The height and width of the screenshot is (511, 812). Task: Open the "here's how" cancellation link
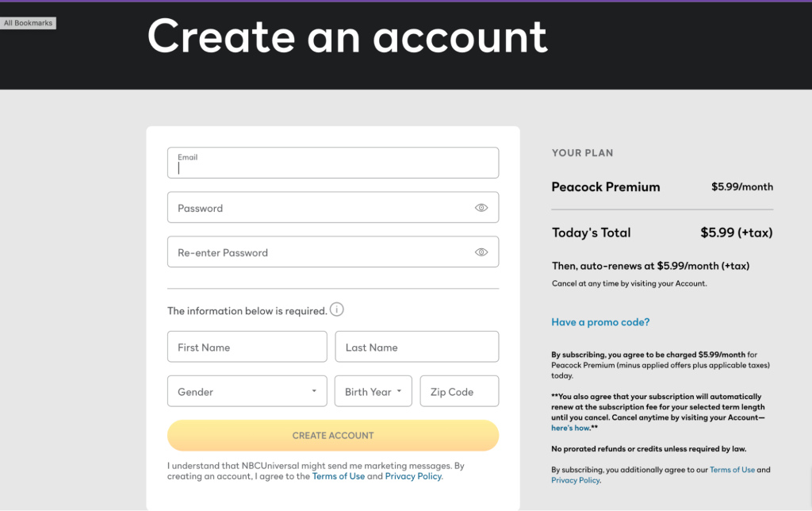pyautogui.click(x=570, y=428)
